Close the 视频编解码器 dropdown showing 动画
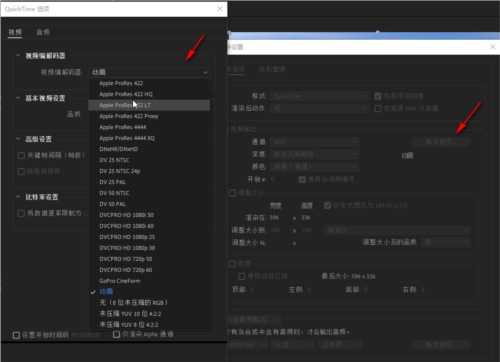The width and height of the screenshot is (500, 362). [149, 72]
